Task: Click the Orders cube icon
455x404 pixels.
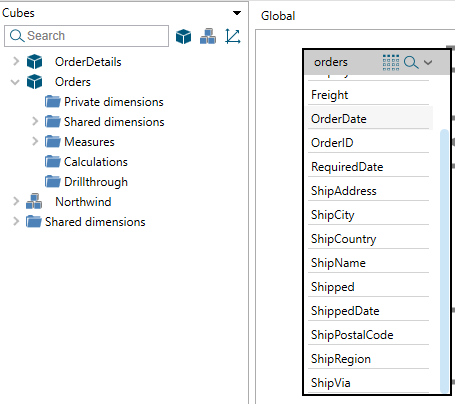Action: tap(34, 82)
